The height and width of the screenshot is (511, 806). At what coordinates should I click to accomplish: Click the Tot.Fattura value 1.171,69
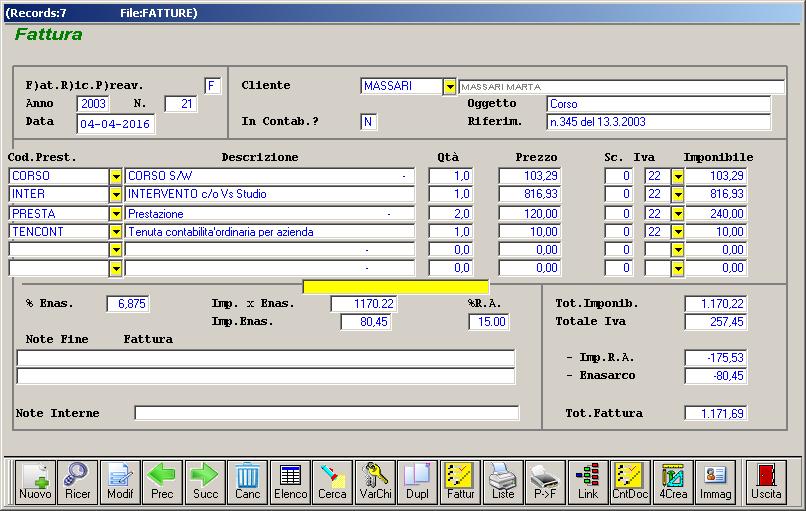(x=716, y=413)
